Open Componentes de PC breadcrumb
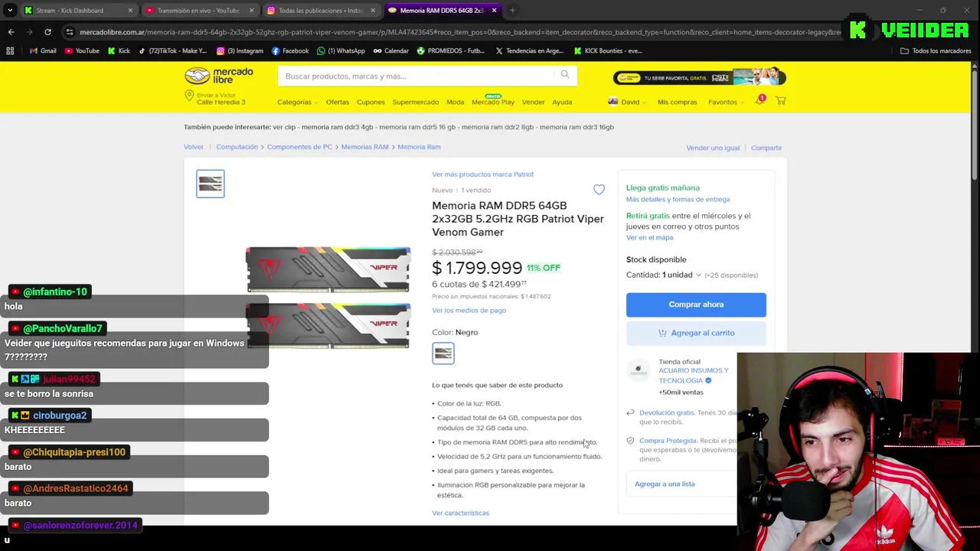The image size is (980, 551). [x=299, y=147]
